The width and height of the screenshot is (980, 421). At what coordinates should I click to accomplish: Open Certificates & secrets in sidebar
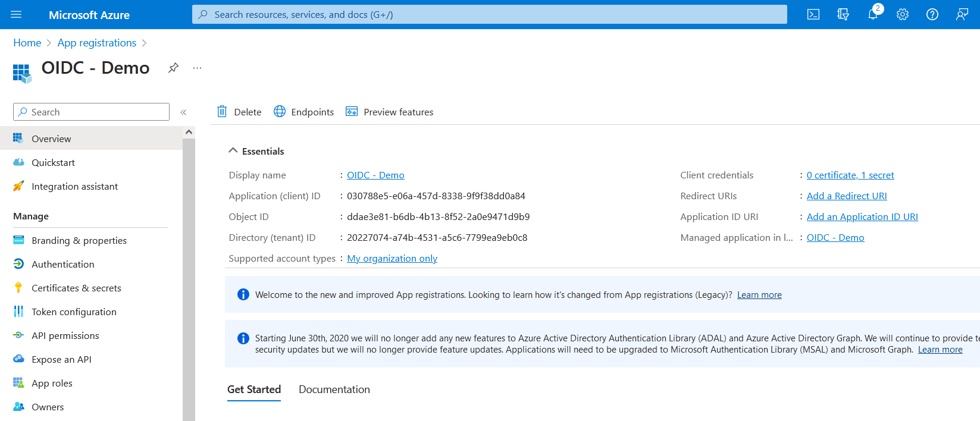[x=76, y=288]
